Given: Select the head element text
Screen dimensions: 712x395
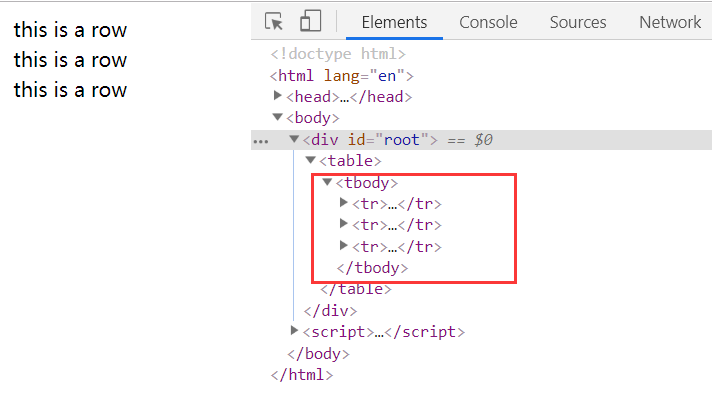Looking at the screenshot, I should coord(349,97).
